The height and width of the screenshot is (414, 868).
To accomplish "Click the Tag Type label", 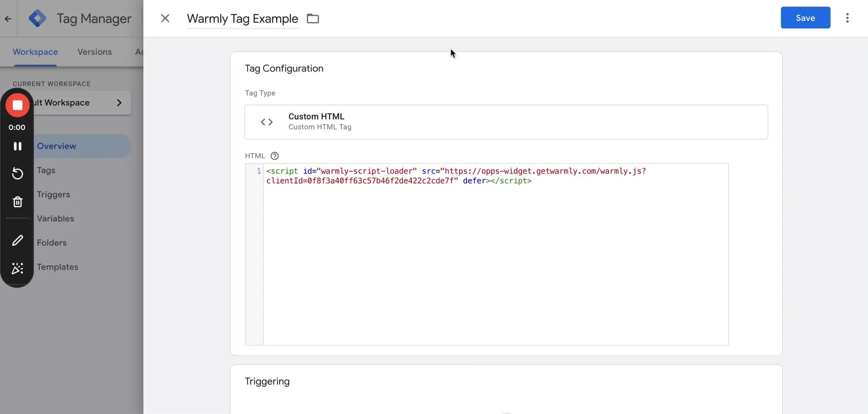I will (260, 93).
